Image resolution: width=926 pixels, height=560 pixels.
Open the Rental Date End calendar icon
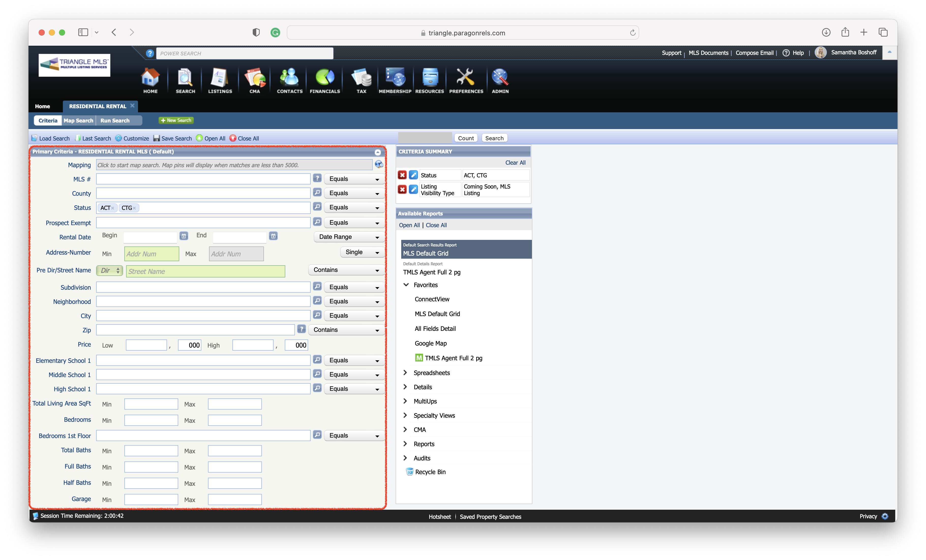[273, 236]
